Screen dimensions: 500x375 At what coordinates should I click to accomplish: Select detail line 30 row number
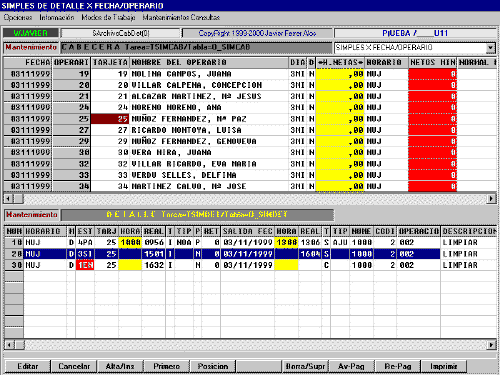tap(14, 265)
